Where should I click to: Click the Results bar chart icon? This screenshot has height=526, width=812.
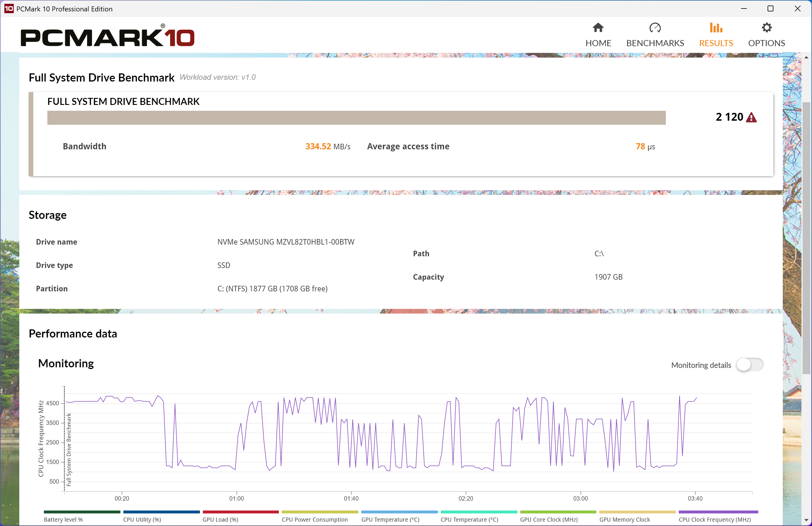[716, 27]
